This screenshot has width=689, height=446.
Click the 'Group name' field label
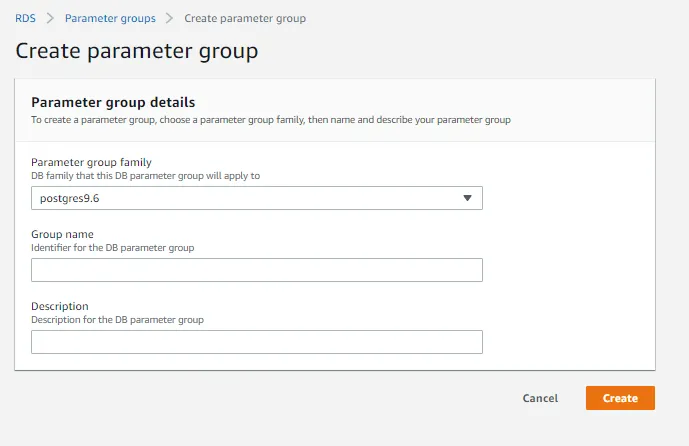tap(62, 235)
